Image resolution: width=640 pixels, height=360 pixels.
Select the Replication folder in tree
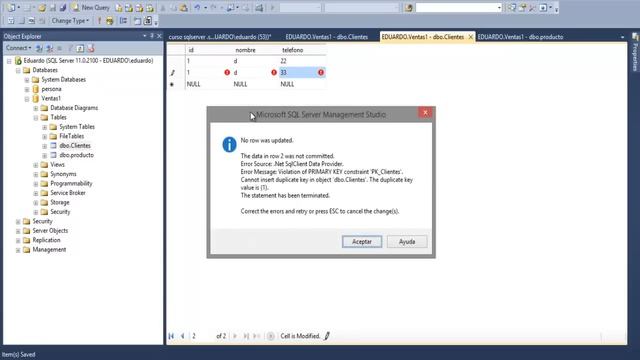coord(46,240)
